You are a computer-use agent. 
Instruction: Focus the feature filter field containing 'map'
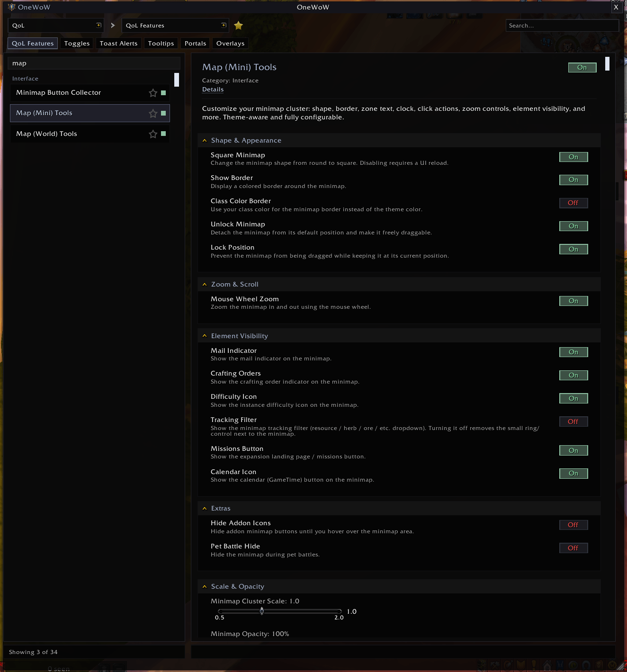point(94,63)
